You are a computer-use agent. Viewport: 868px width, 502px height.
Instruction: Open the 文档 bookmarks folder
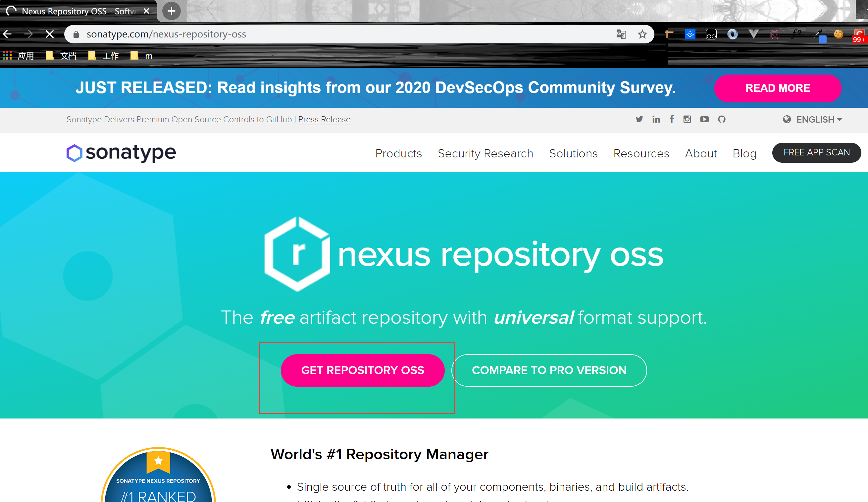61,55
